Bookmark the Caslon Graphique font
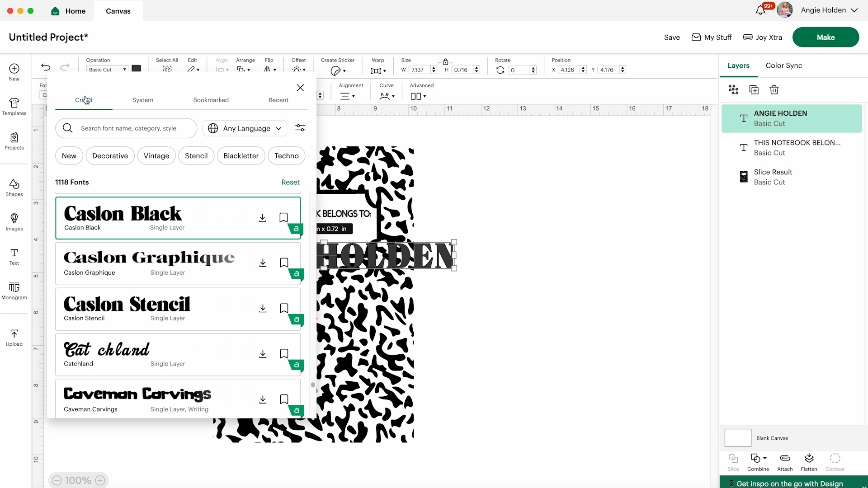This screenshot has width=868, height=488. pyautogui.click(x=284, y=263)
